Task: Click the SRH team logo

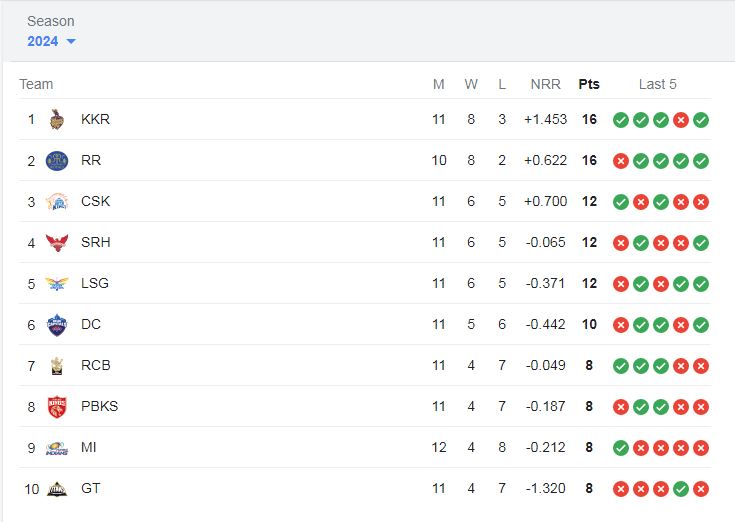Action: click(57, 243)
